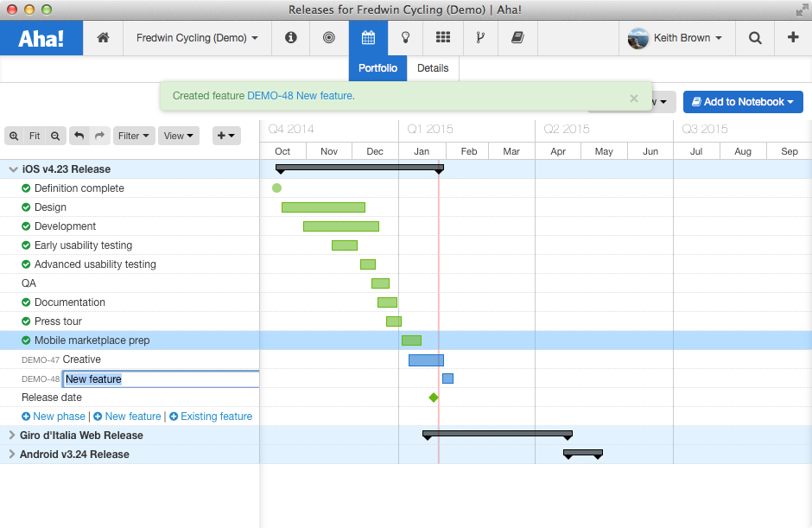The image size is (812, 528).
Task: Click the plus icon beside Existing feature
Action: point(174,417)
